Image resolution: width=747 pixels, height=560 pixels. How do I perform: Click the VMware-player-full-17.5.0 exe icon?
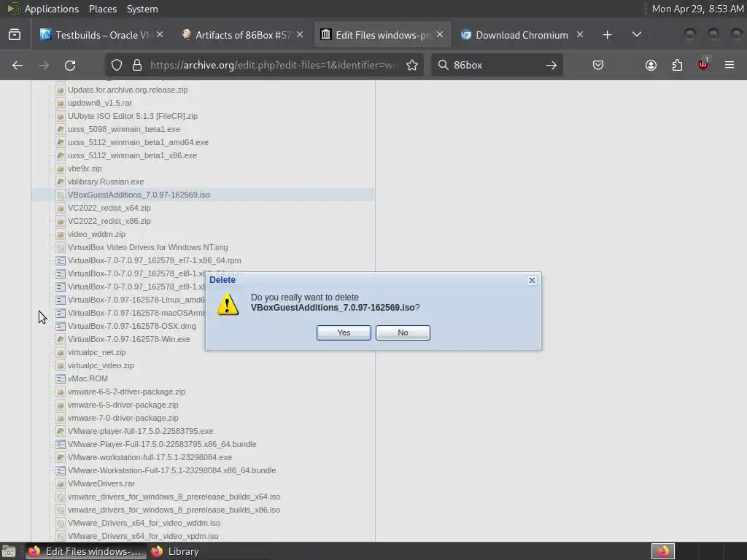coord(60,431)
